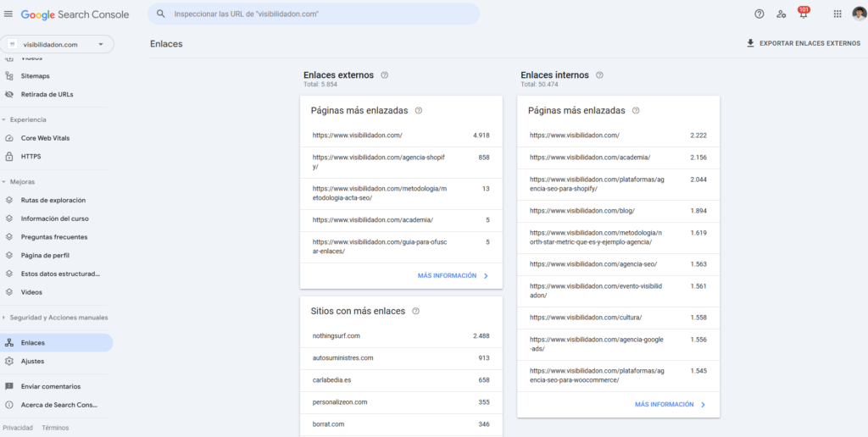Click the help question mark icon in header

coord(759,14)
